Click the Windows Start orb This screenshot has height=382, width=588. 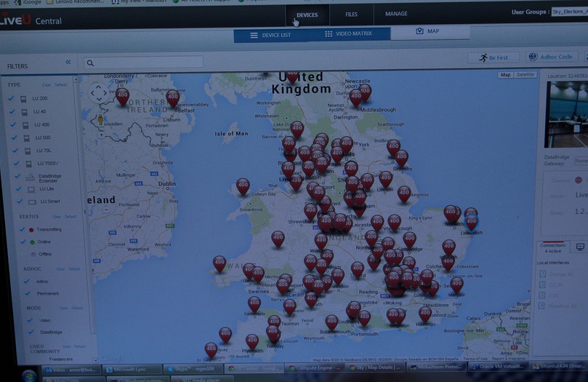(29, 375)
